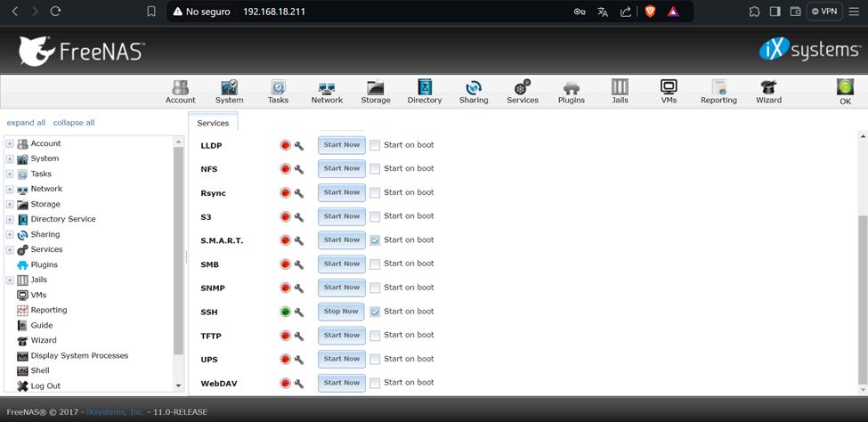Image resolution: width=868 pixels, height=422 pixels.
Task: Open Rsync settings wrench icon
Action: click(299, 192)
